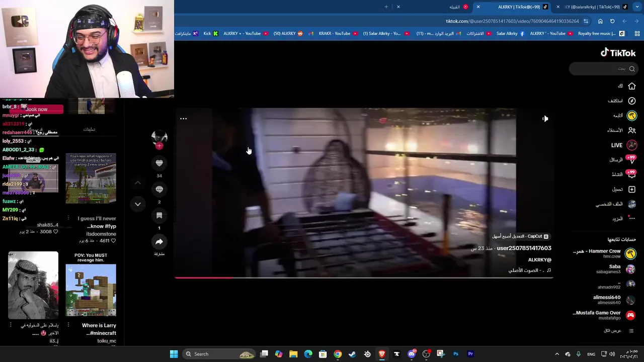
Task: Bookmark the video to favorites
Action: point(159,215)
